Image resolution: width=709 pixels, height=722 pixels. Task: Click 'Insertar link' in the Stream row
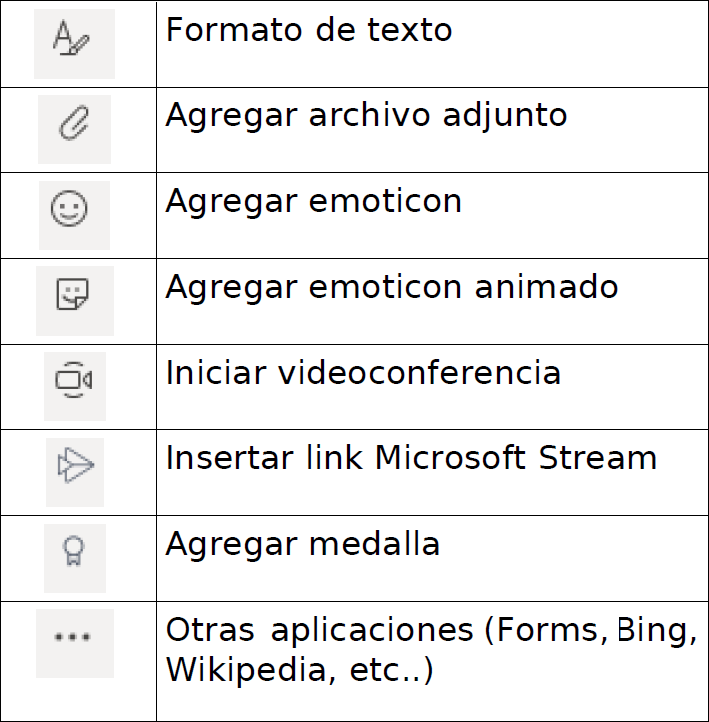click(264, 458)
